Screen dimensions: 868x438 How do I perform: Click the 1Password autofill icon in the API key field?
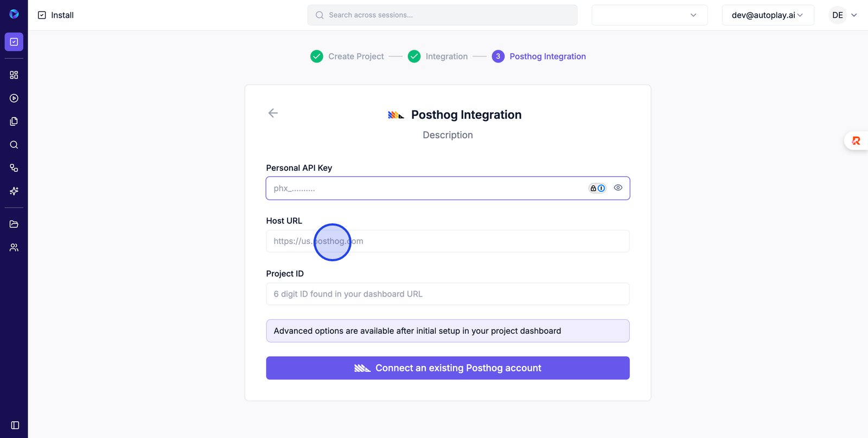tap(597, 188)
